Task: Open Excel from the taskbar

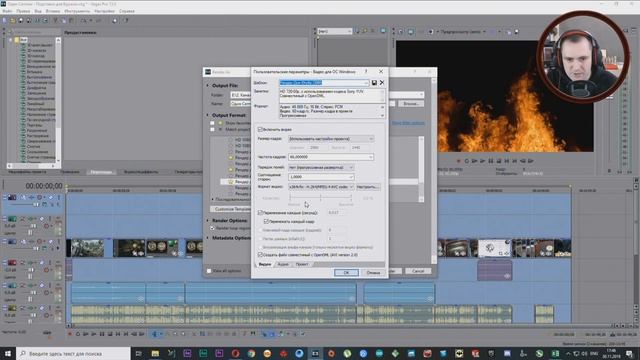Action: (556, 353)
